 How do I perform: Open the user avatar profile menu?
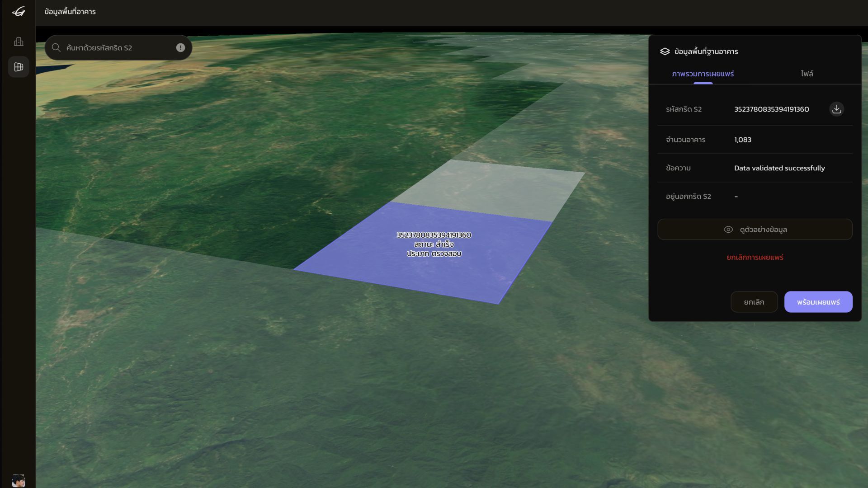(x=19, y=480)
